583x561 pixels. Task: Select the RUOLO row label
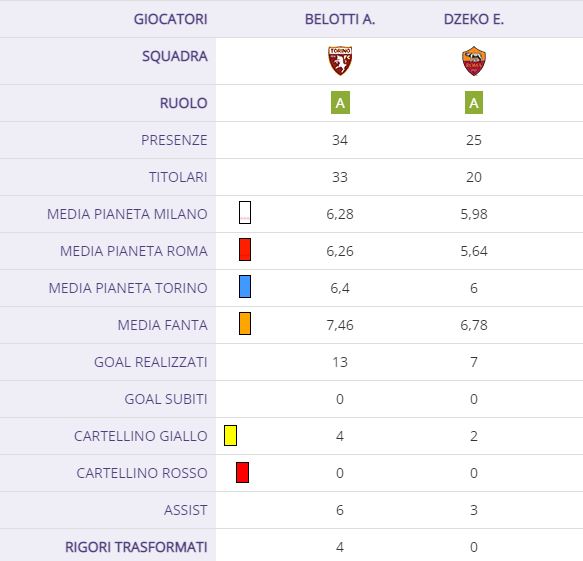tap(183, 103)
